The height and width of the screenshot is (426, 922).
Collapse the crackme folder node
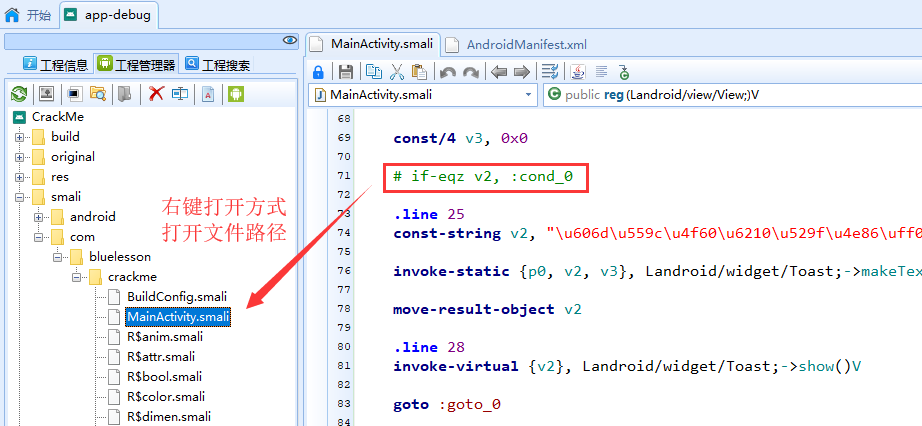[x=76, y=277]
